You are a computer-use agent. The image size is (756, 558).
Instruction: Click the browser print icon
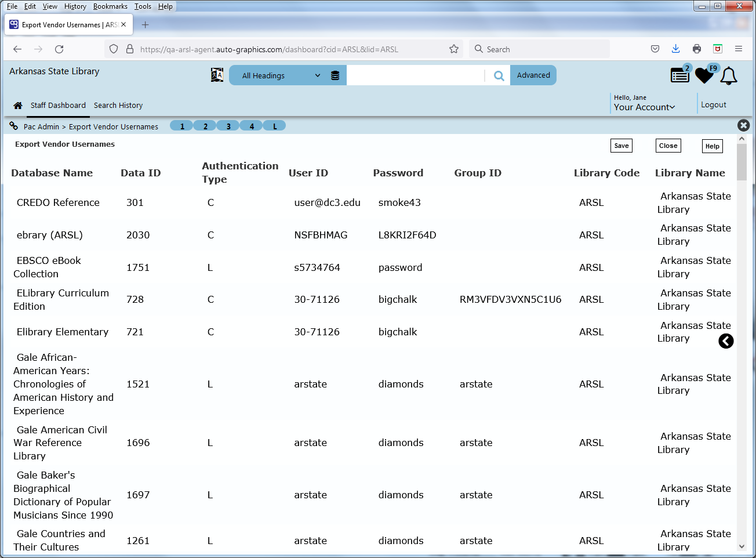697,49
